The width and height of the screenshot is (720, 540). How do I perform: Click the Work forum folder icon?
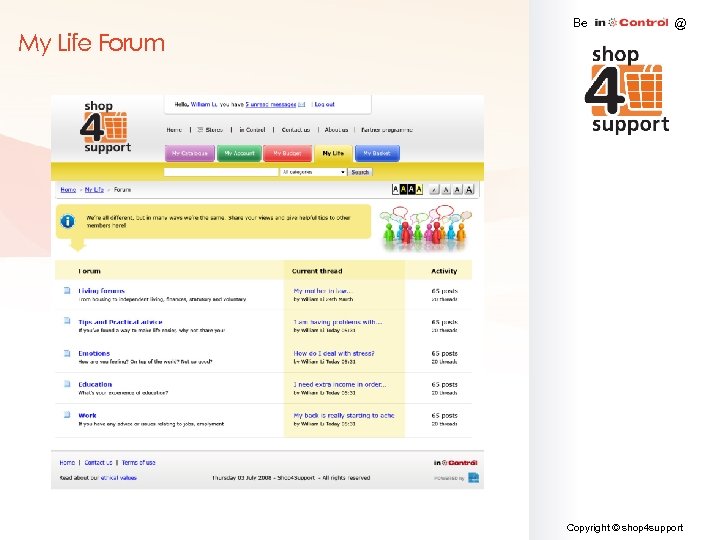click(67, 415)
